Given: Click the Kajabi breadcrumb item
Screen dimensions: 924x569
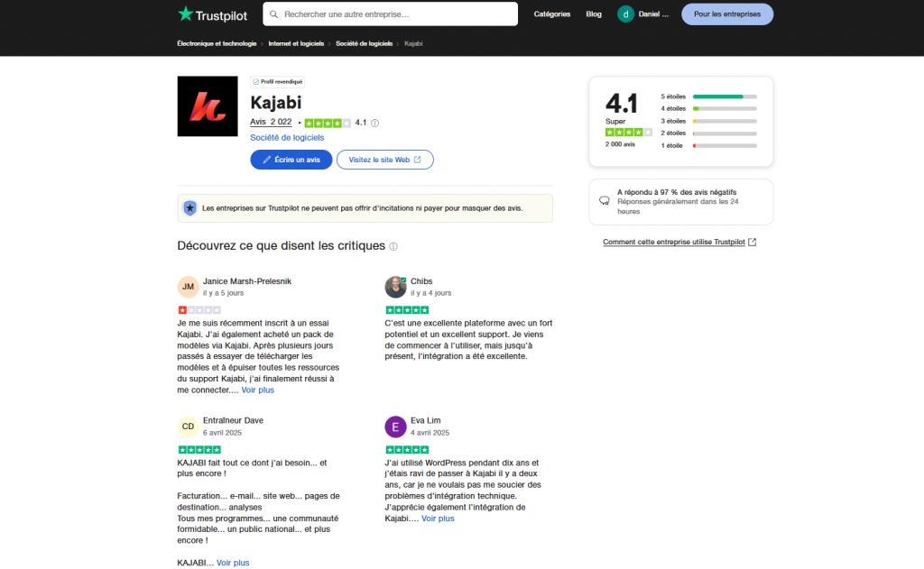Looking at the screenshot, I should [x=413, y=43].
